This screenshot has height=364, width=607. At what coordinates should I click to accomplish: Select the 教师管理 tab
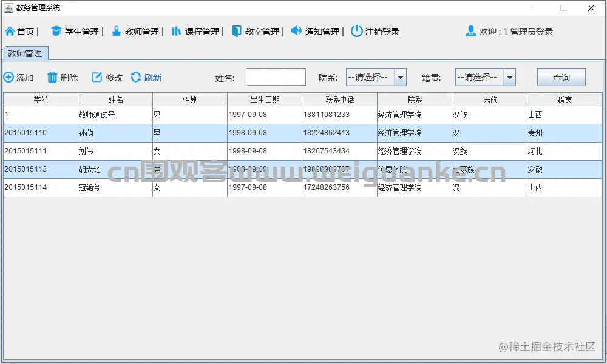25,53
